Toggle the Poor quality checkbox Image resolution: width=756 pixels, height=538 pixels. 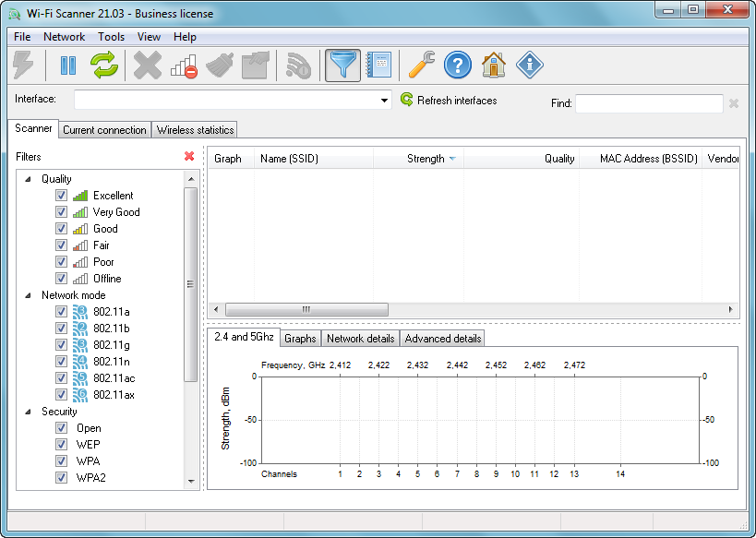[x=61, y=262]
